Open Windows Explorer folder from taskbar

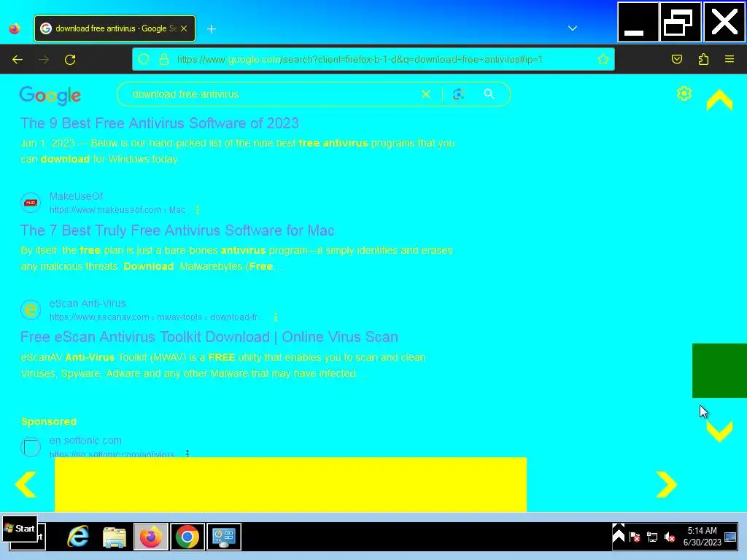pos(115,537)
